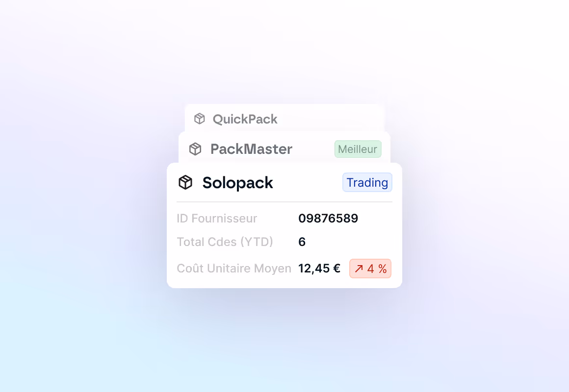The image size is (569, 392).
Task: Click the 4 % cost increase badge
Action: point(370,269)
